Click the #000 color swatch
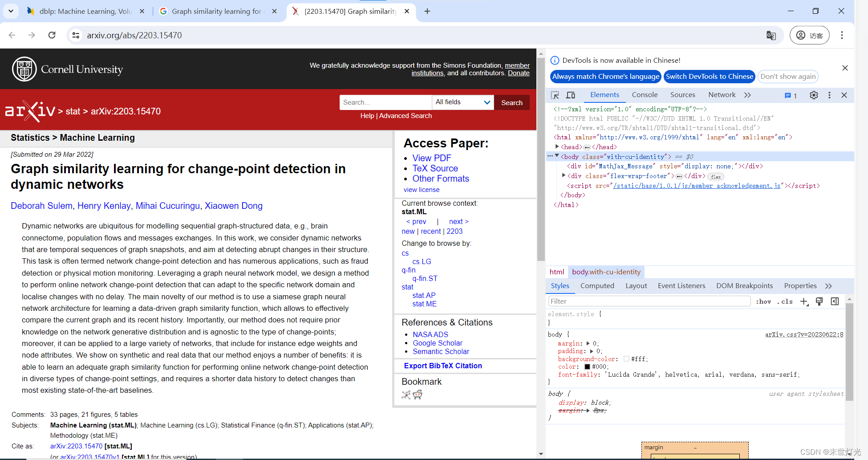 pos(587,366)
